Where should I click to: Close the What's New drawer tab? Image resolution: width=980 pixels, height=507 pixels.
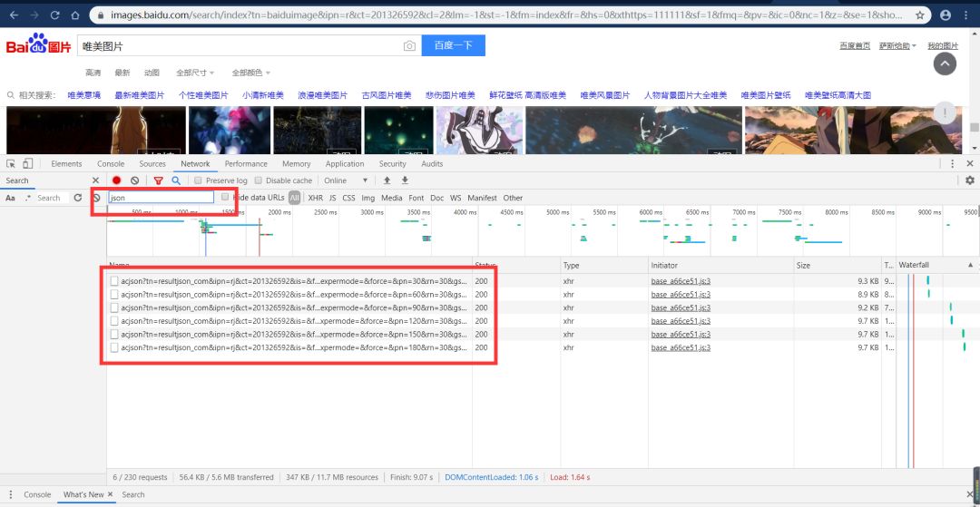click(x=110, y=494)
